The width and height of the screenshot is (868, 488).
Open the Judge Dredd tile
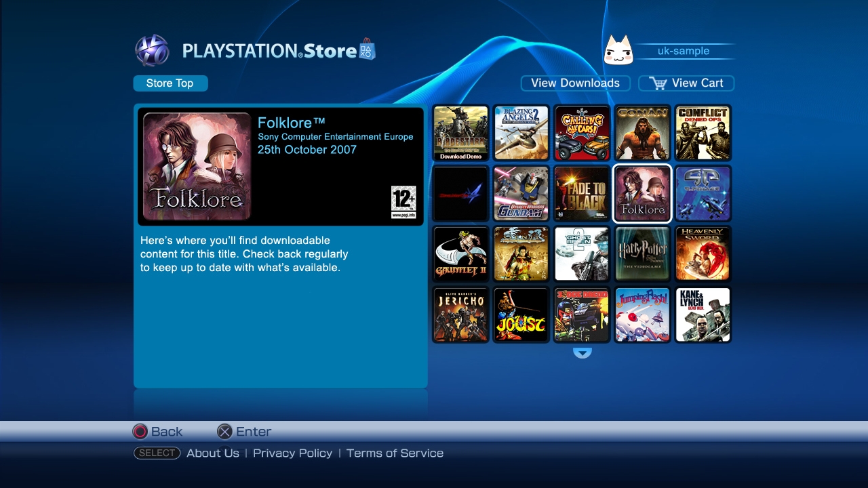[582, 314]
